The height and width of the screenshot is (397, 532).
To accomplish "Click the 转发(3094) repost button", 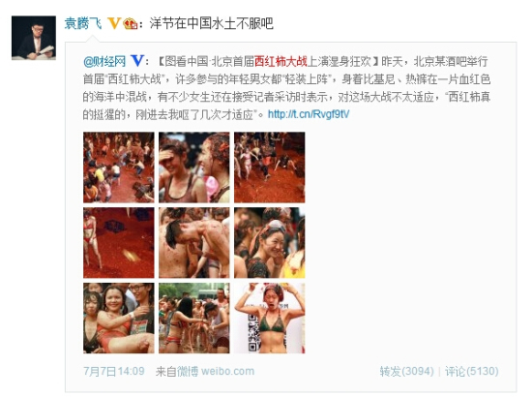I will [x=407, y=371].
